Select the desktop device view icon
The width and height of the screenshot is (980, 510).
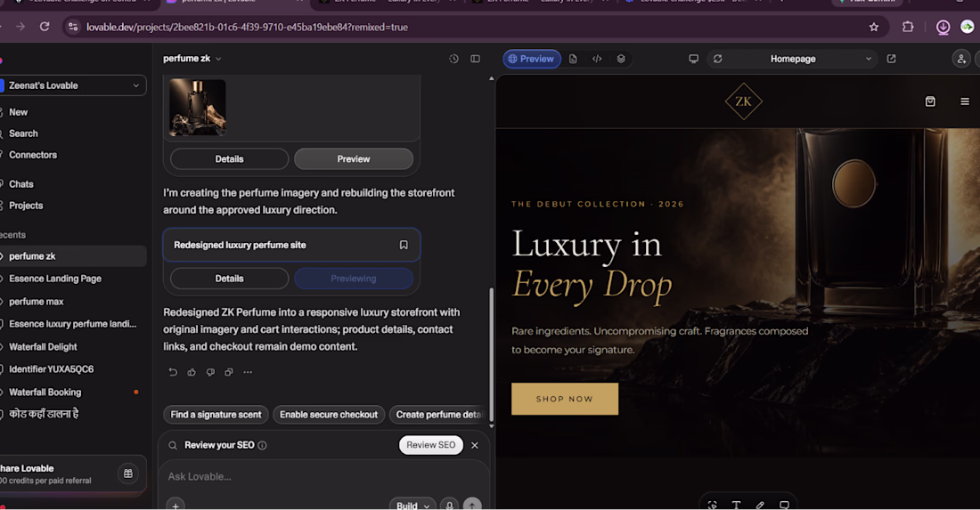(693, 59)
